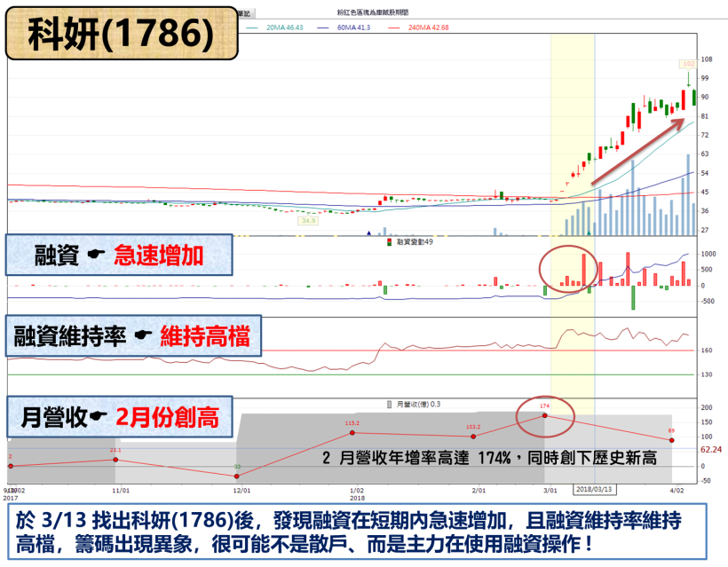Click the 160 margin maintenance axis value
728x567 pixels.
tap(706, 350)
